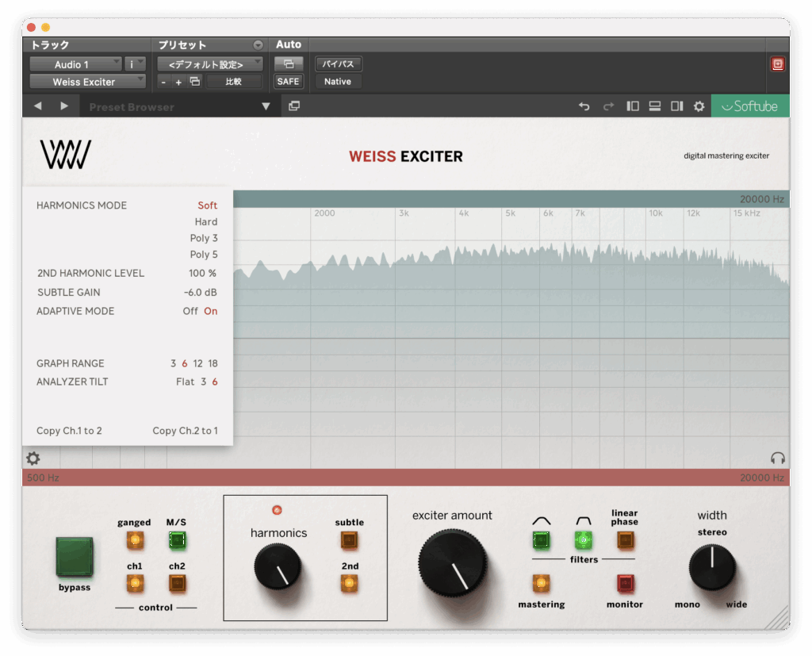
Task: Set Graph Range to 3
Action: click(x=173, y=363)
